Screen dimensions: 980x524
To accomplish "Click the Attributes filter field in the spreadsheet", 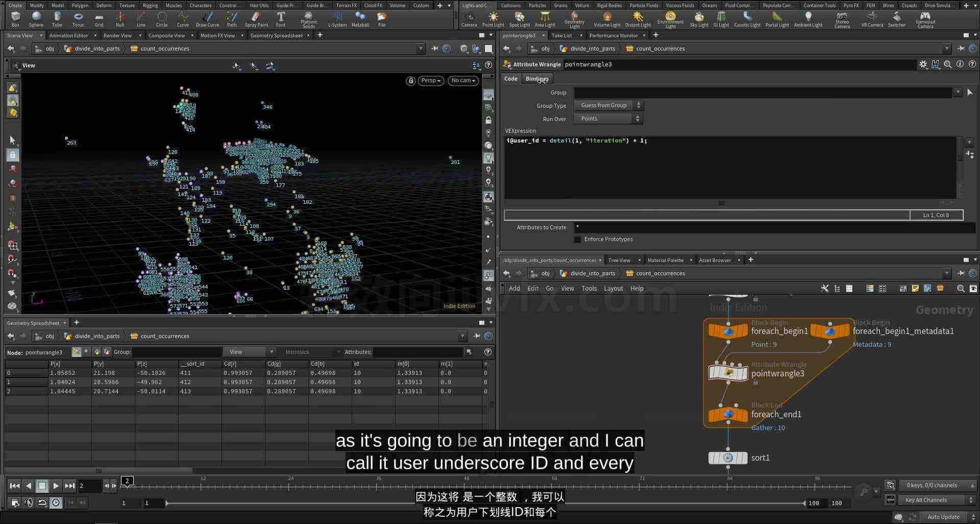I will pos(418,352).
